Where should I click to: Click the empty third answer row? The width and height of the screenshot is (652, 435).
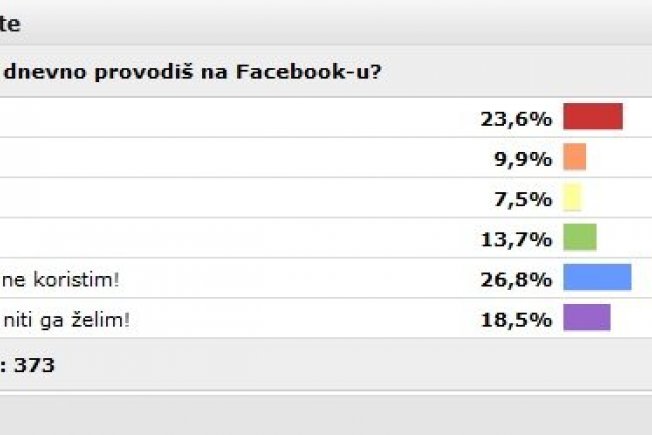[x=326, y=197]
